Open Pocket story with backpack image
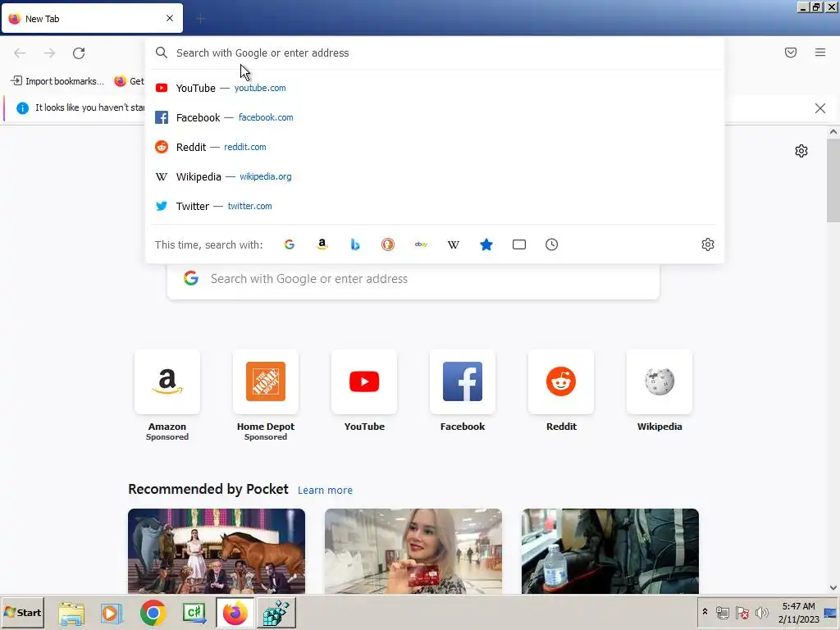840x630 pixels. click(610, 551)
